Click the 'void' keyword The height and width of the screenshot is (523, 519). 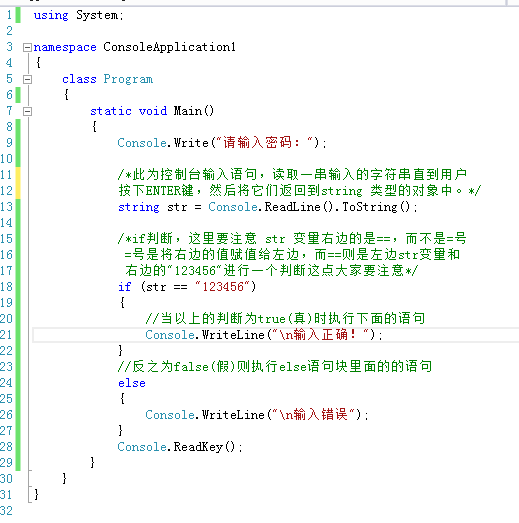pyautogui.click(x=153, y=111)
